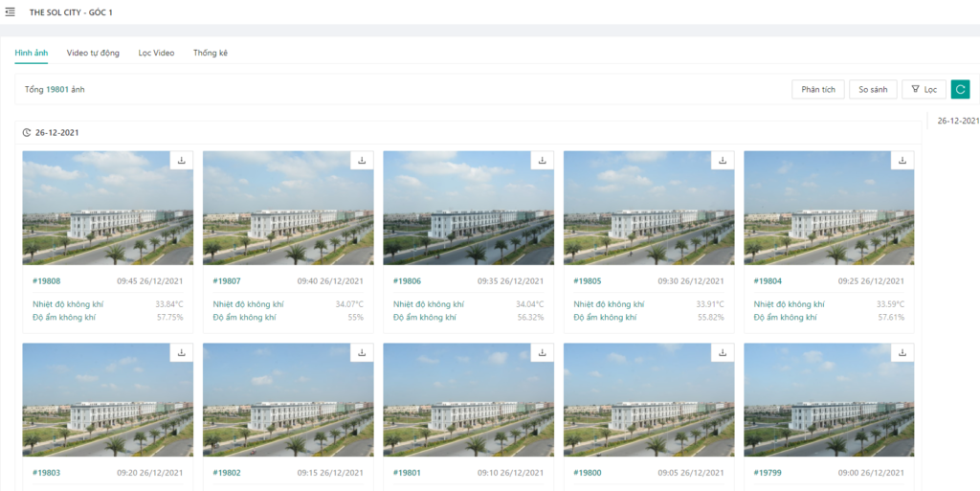Open photo thumbnail #19801

(x=469, y=400)
